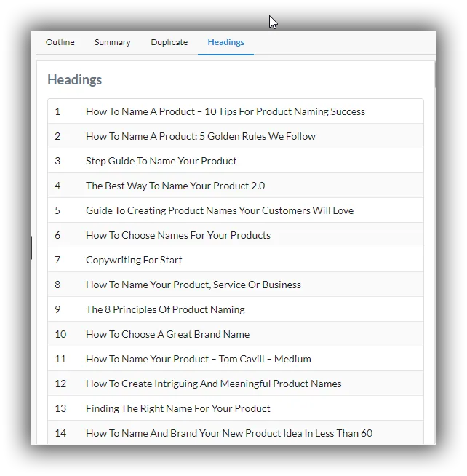Select 'How To Create Intriguing And Meaningful Product Names'
Viewport: 467px width, 476px height.
236,384
